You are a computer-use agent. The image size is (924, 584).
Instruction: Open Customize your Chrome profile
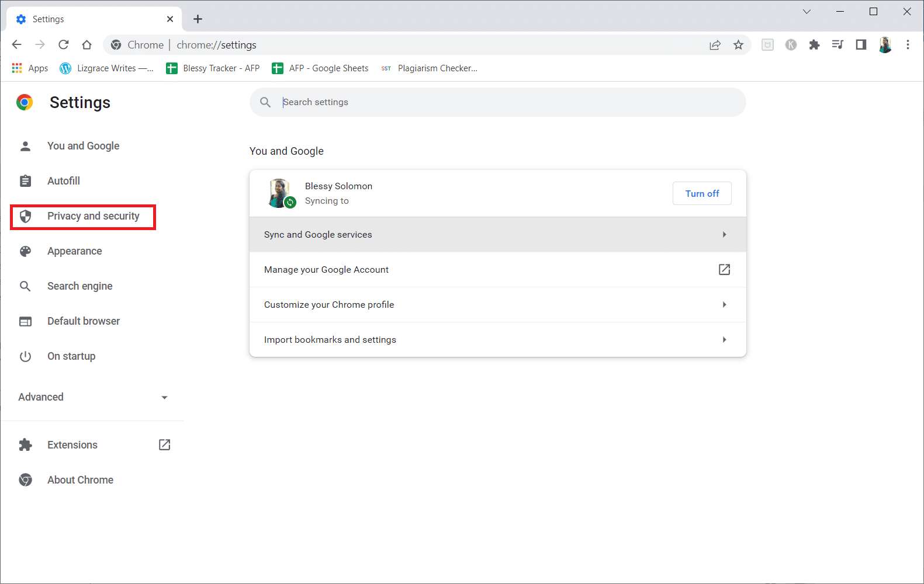(498, 305)
